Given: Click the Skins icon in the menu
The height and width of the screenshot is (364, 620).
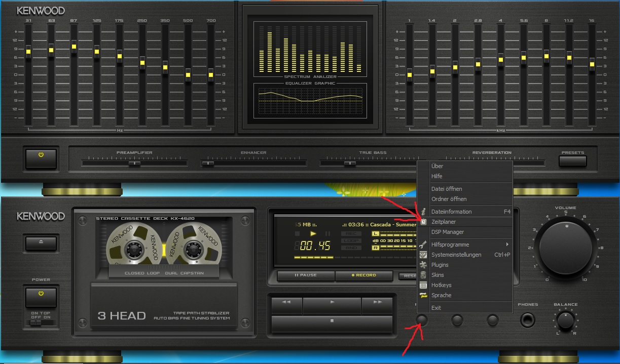Looking at the screenshot, I should click(x=423, y=275).
